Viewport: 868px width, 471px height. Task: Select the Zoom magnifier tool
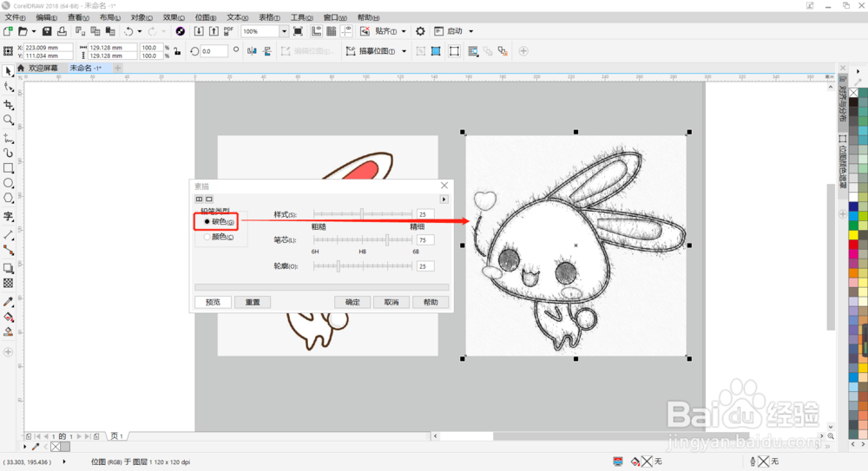(x=9, y=120)
